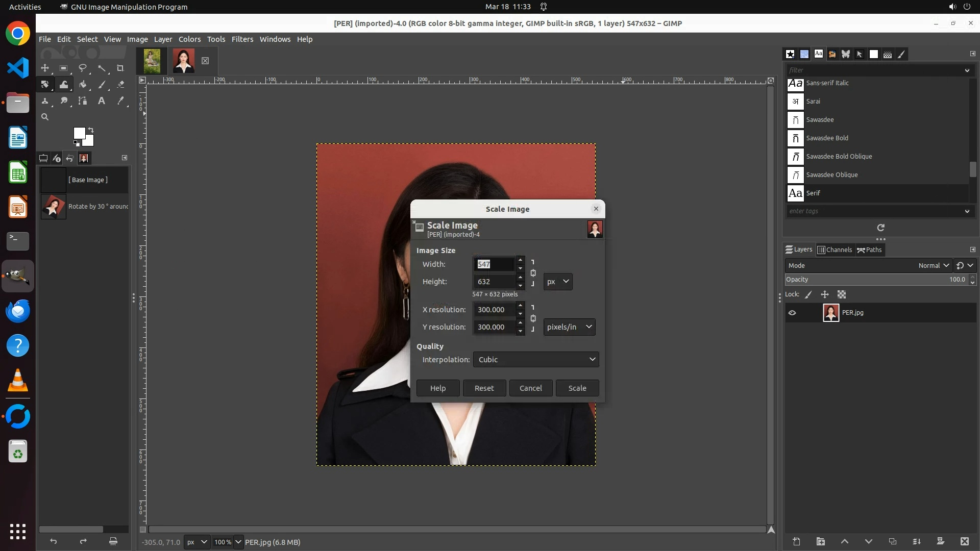Click the Scale button
980x551 pixels.
[x=577, y=388]
